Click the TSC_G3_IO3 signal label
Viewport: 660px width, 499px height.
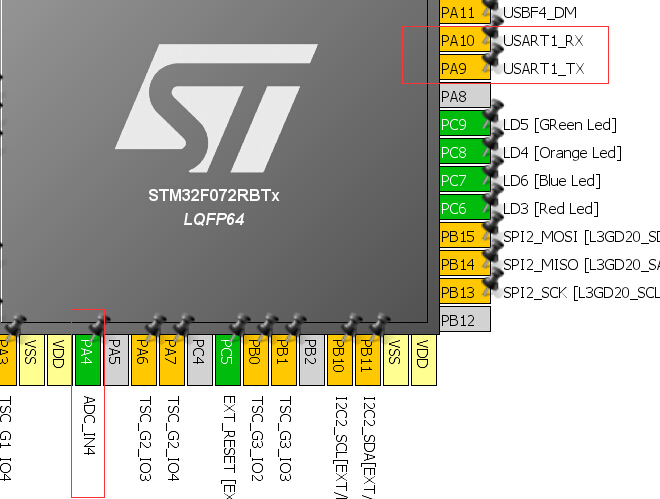(x=285, y=438)
